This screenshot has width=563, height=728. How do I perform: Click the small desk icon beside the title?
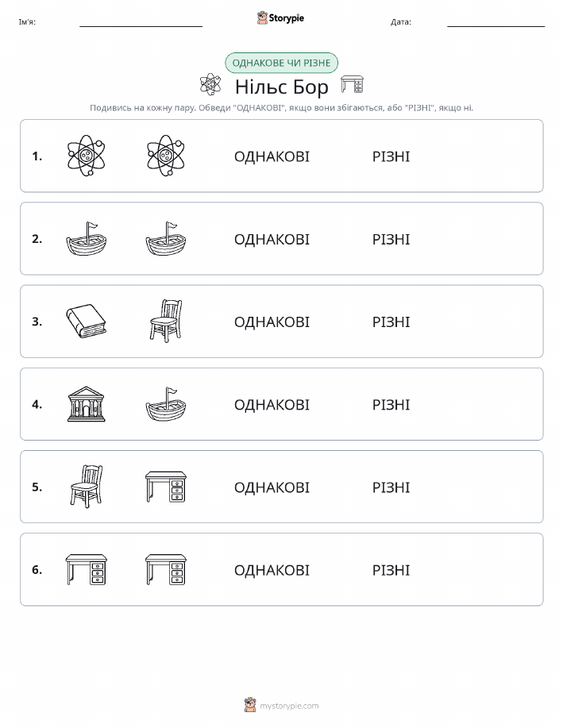(352, 84)
